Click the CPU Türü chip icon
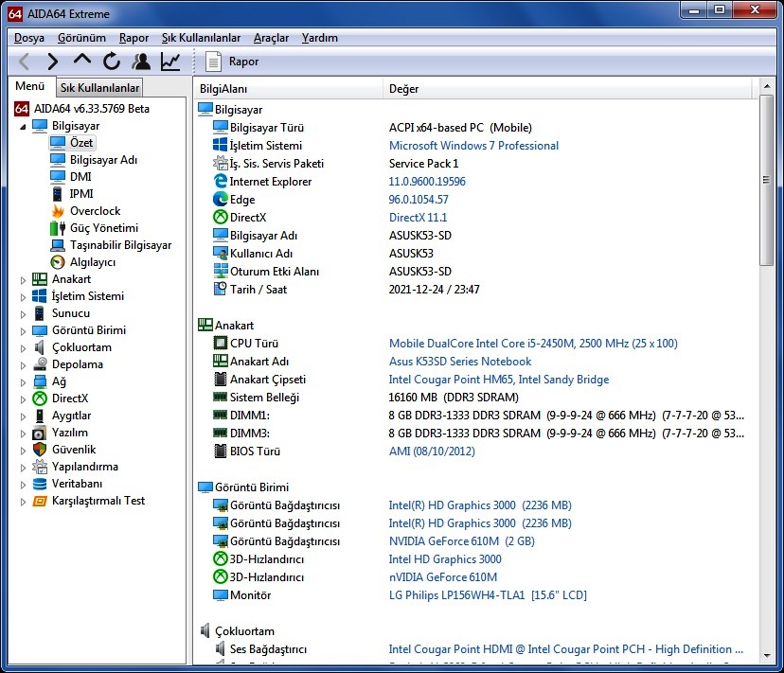The width and height of the screenshot is (784, 673). (x=221, y=343)
